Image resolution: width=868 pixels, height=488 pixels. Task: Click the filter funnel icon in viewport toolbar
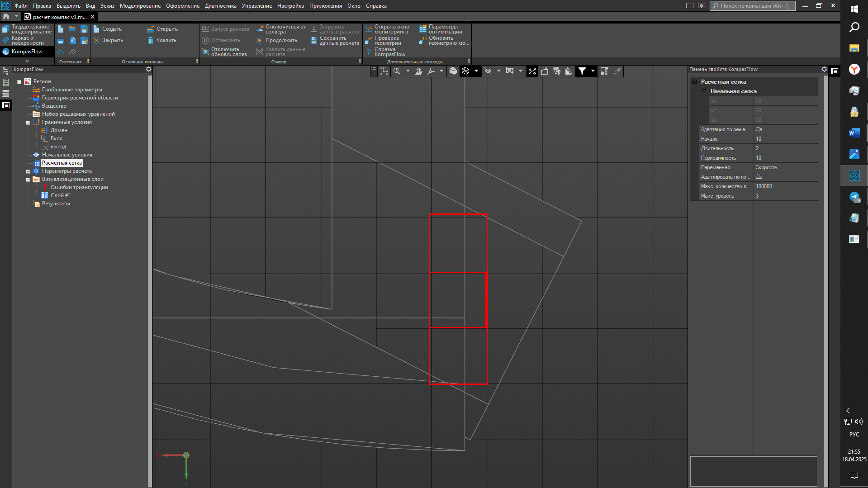coord(582,71)
